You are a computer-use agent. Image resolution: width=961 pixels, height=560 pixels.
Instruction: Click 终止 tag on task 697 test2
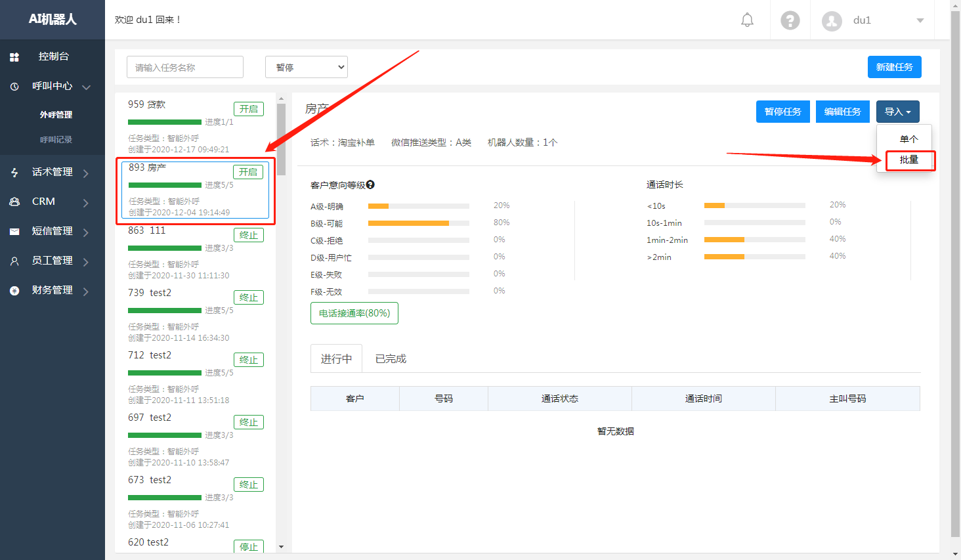[249, 422]
